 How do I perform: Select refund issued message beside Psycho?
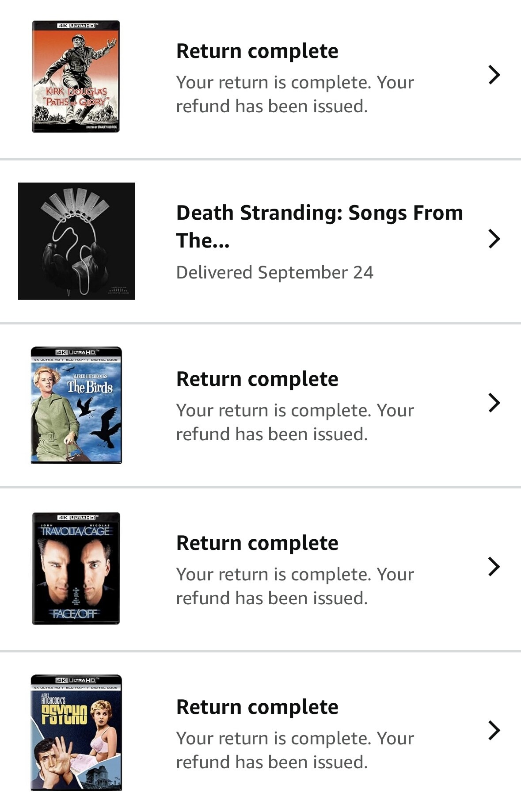(x=295, y=750)
